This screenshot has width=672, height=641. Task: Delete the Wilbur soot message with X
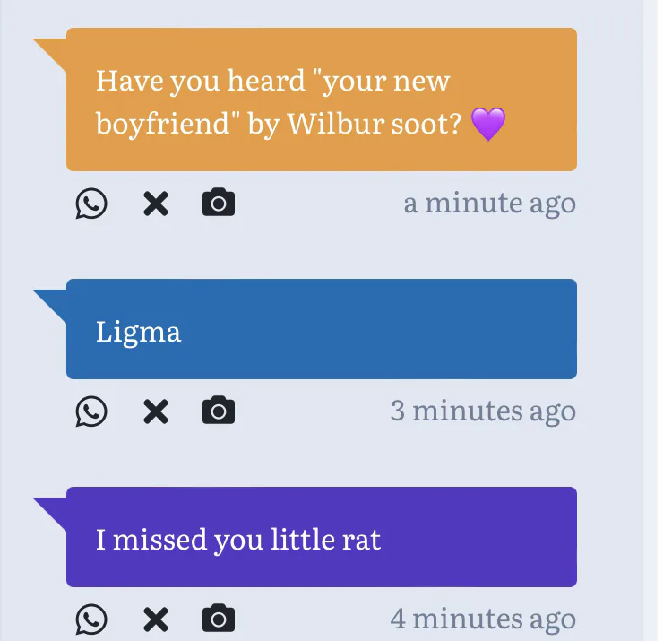(156, 204)
